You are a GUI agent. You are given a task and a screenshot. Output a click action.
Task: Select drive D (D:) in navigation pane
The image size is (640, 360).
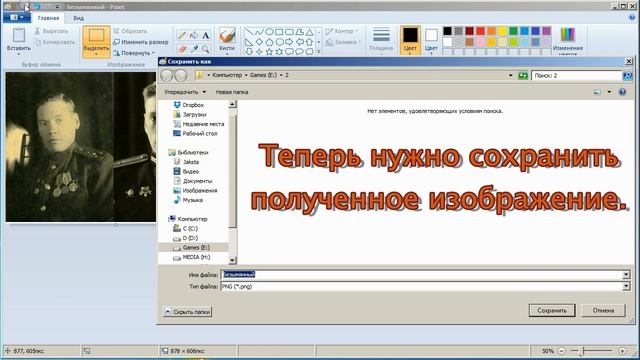pyautogui.click(x=186, y=238)
